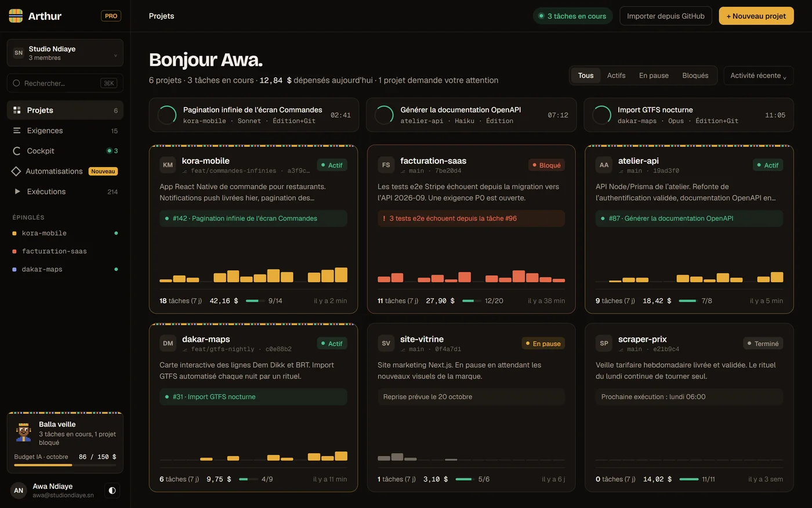Open the Automatisations diamond icon
This screenshot has width=812, height=508.
[16, 171]
